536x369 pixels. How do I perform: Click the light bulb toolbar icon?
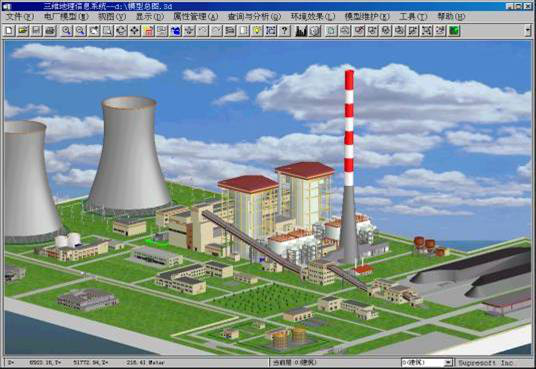[x=257, y=31]
